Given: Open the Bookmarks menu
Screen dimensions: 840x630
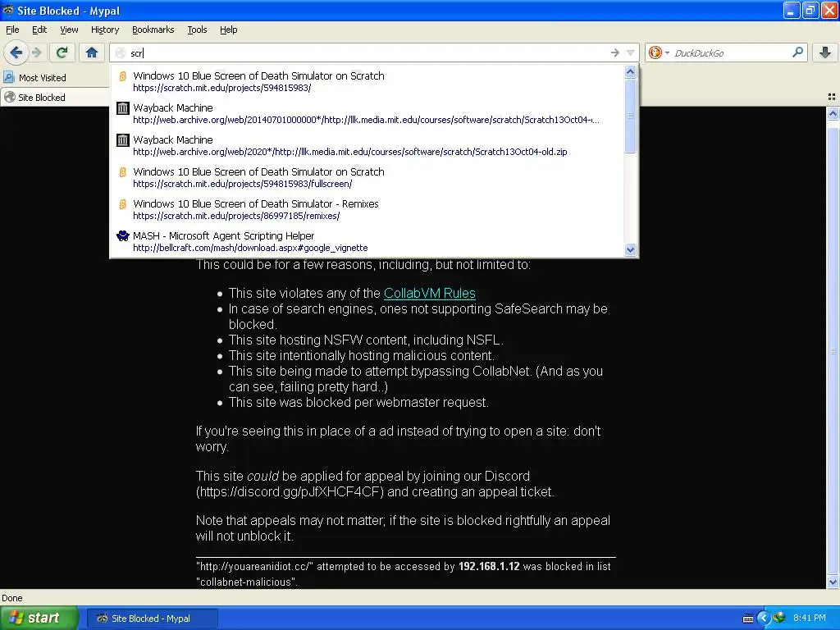Looking at the screenshot, I should (x=153, y=30).
